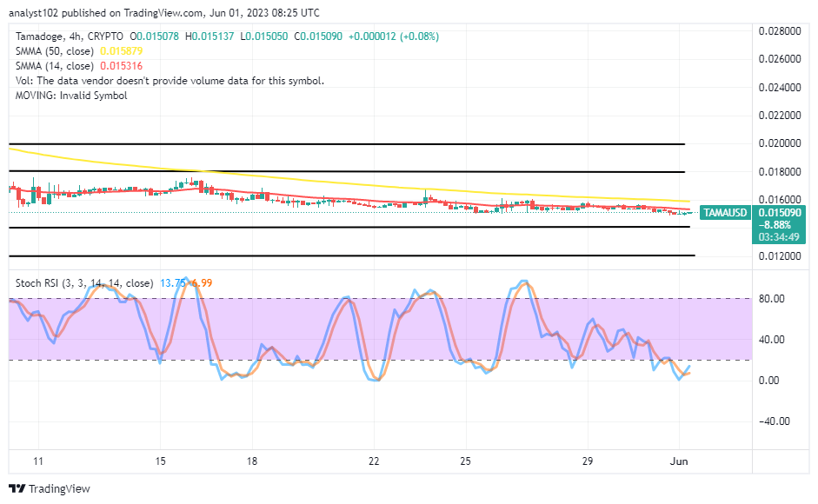Click the 40.00 Stoch RSI axis label
The height and width of the screenshot is (504, 818).
(772, 340)
